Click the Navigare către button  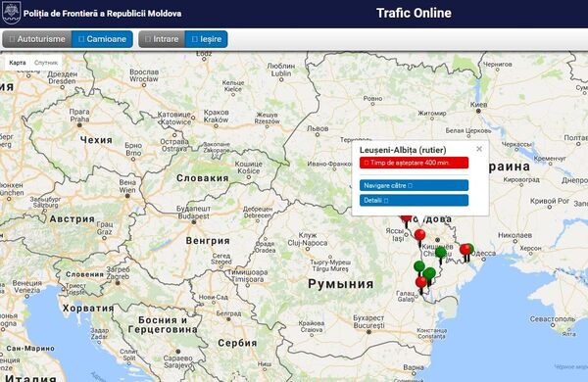(x=414, y=185)
